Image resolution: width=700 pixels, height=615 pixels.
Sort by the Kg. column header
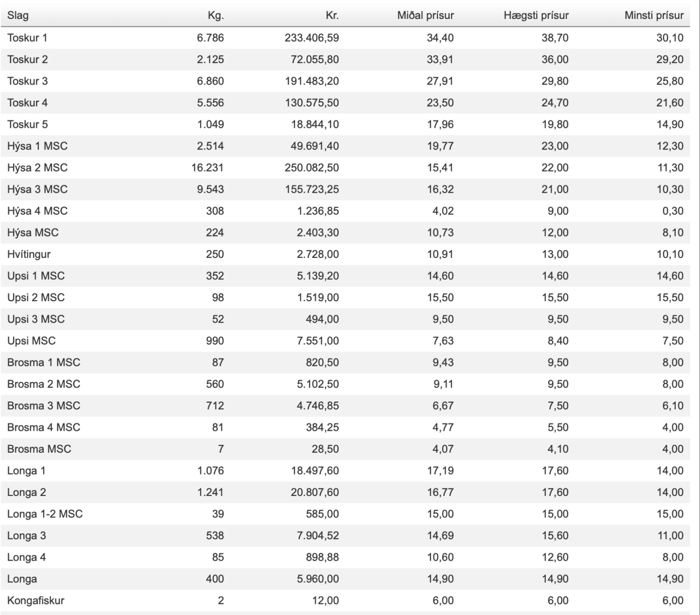pyautogui.click(x=215, y=16)
